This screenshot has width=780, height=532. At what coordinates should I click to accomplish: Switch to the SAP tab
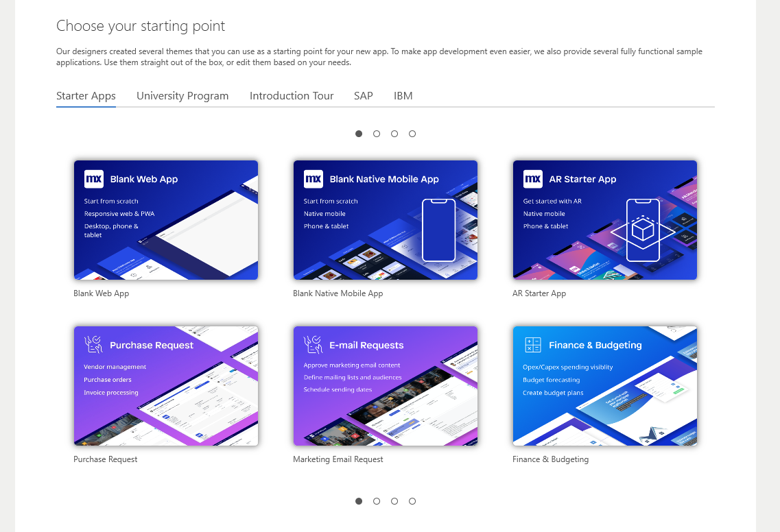pos(363,95)
